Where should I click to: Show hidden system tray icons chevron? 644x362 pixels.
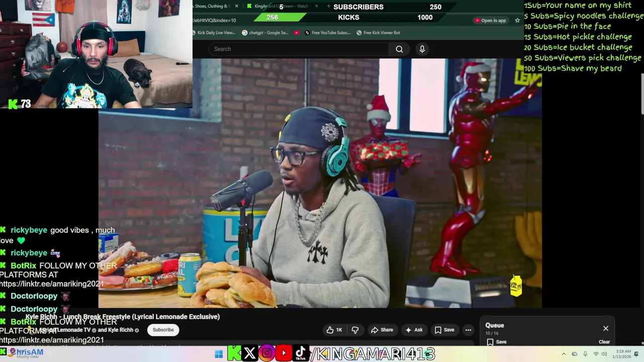coord(563,354)
